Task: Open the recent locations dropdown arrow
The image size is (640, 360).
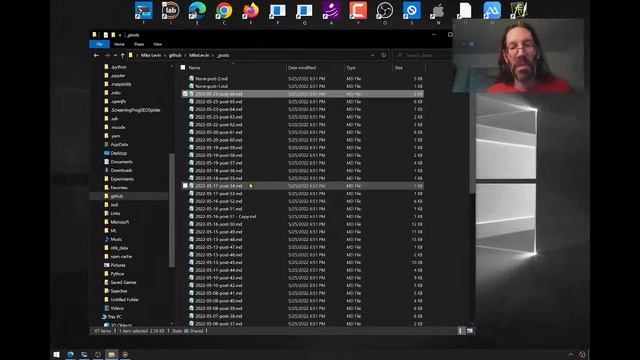Action: (115, 55)
